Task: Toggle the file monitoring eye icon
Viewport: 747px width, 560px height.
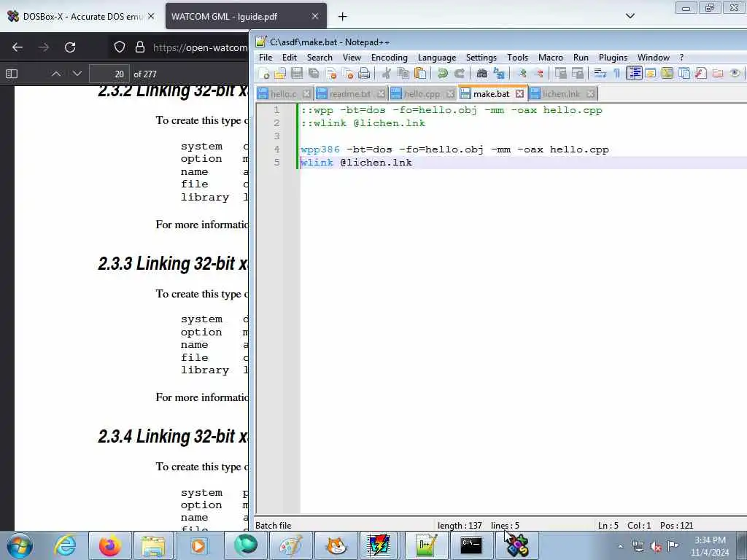Action: (735, 74)
